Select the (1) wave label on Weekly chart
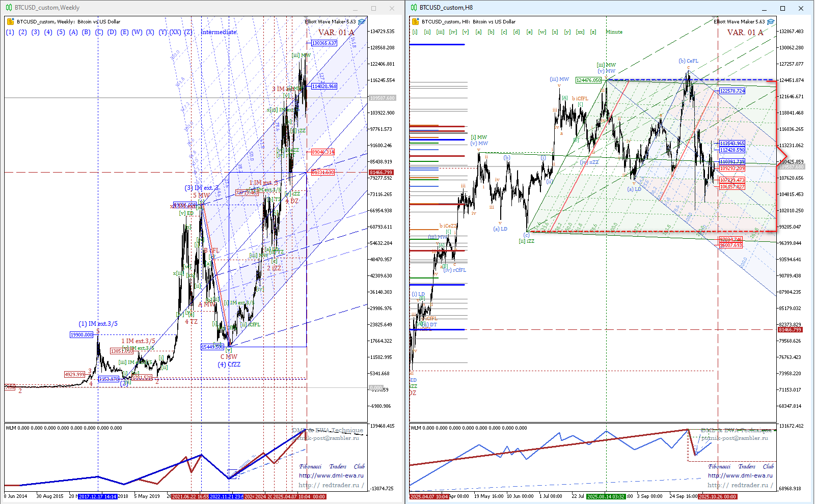815x504 pixels. (10, 32)
